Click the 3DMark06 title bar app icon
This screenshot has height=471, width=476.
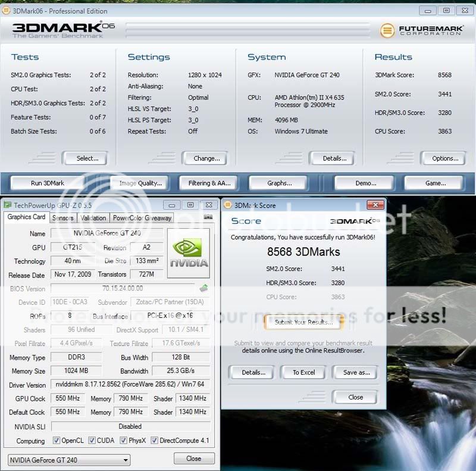click(x=6, y=11)
